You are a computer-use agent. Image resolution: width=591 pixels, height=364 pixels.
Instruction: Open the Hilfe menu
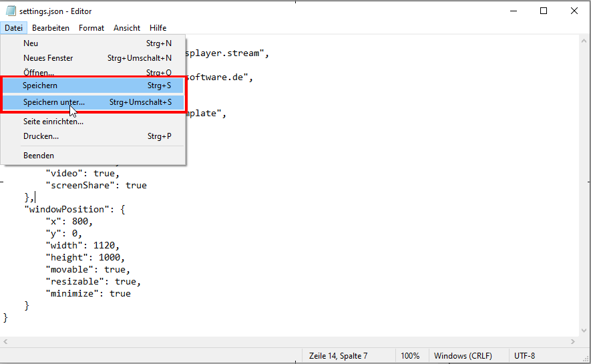point(158,28)
